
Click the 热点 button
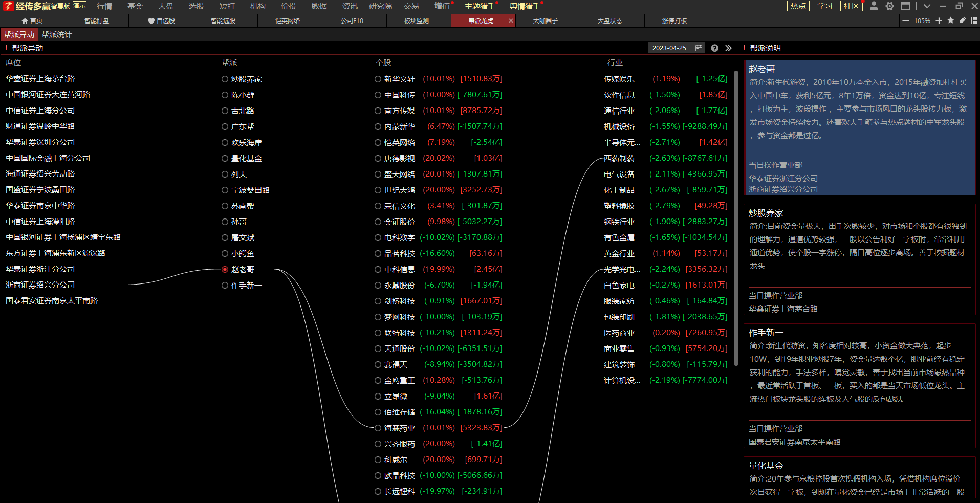pyautogui.click(x=798, y=6)
